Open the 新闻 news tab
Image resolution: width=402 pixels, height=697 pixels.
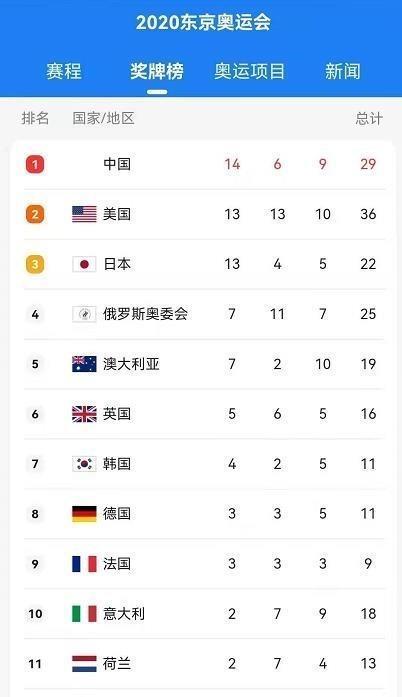point(342,71)
